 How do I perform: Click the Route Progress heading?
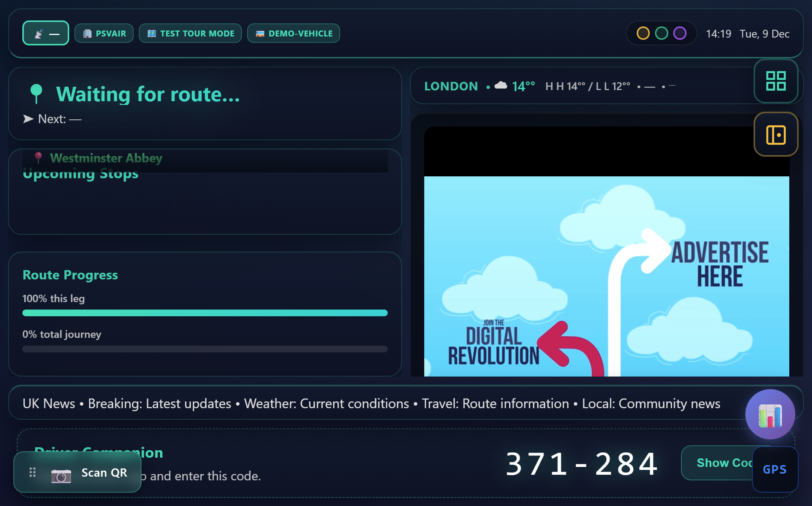[x=70, y=275]
